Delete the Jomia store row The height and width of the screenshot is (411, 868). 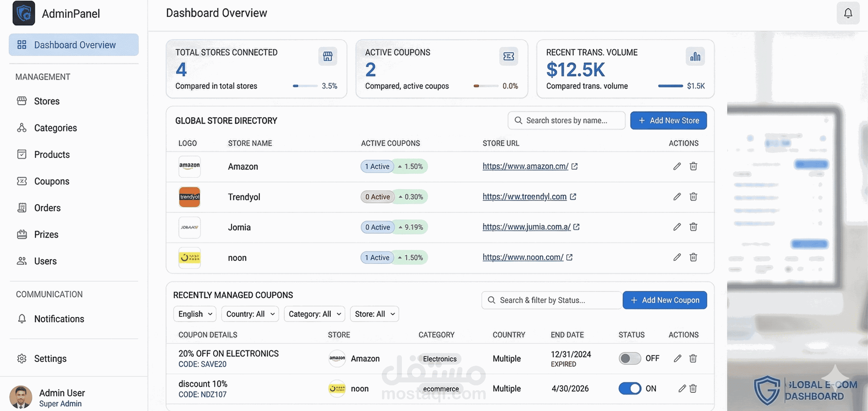pos(693,227)
